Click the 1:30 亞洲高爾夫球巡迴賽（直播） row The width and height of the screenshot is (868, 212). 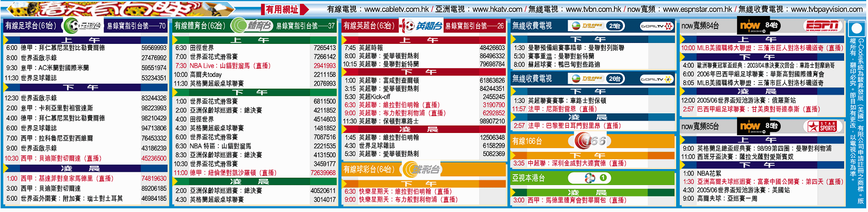(x=762, y=182)
